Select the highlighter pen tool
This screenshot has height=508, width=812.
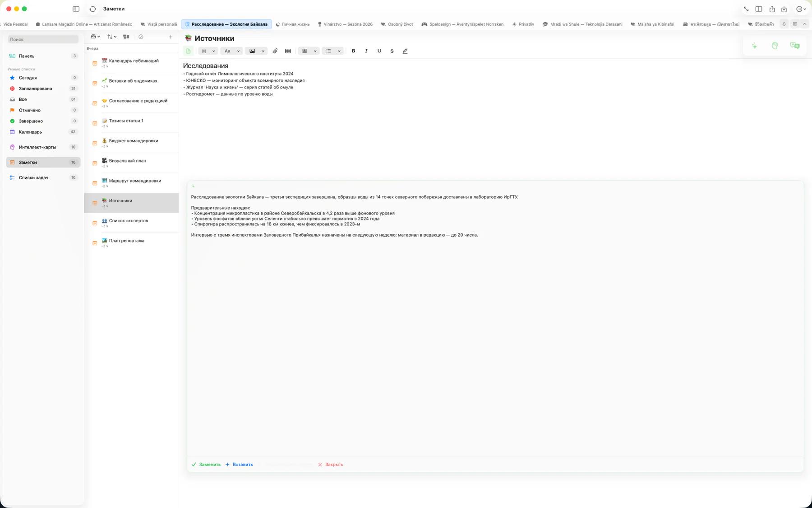(405, 51)
